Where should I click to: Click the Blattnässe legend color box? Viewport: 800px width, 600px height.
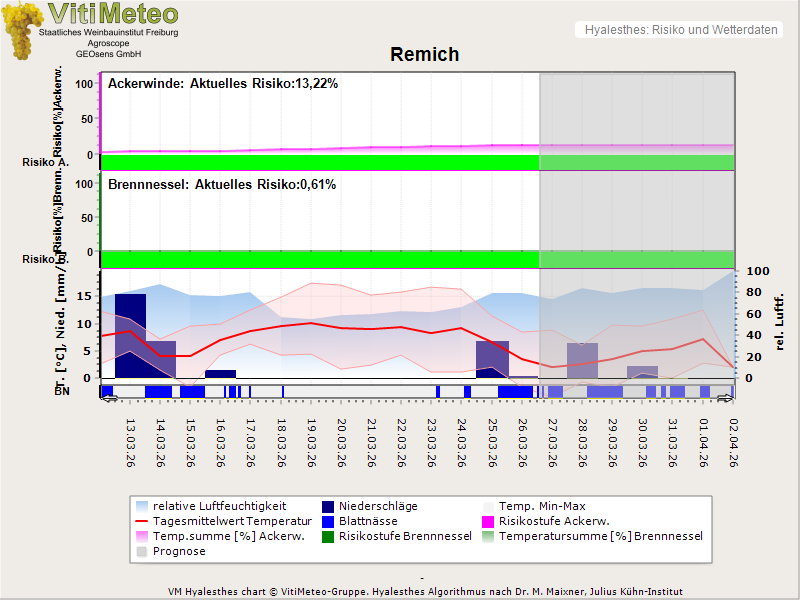[x=327, y=522]
